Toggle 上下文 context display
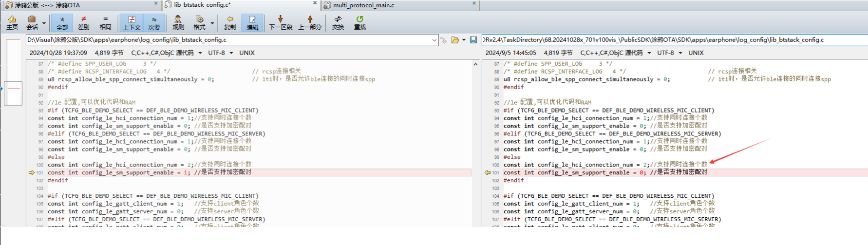The image size is (868, 245). [132, 23]
